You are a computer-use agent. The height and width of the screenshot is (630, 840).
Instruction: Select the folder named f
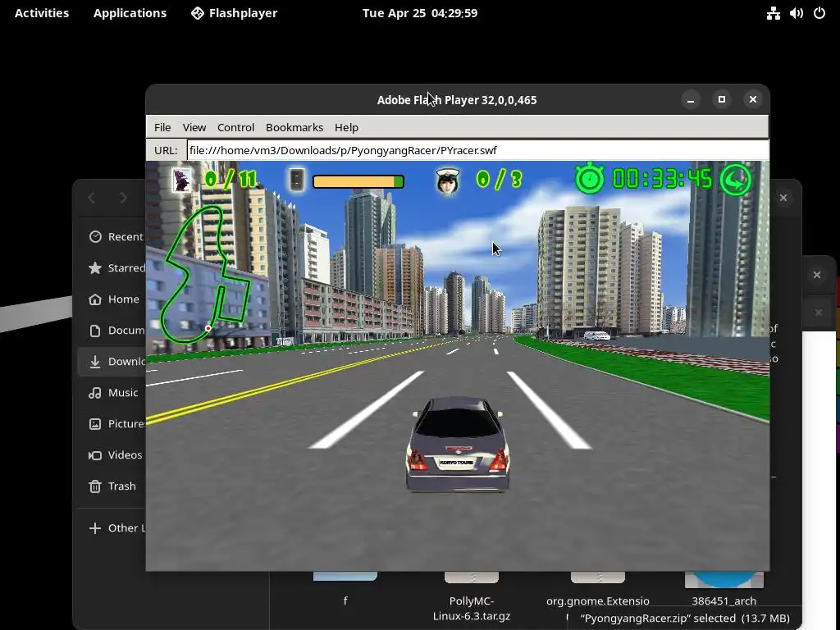pos(345,589)
